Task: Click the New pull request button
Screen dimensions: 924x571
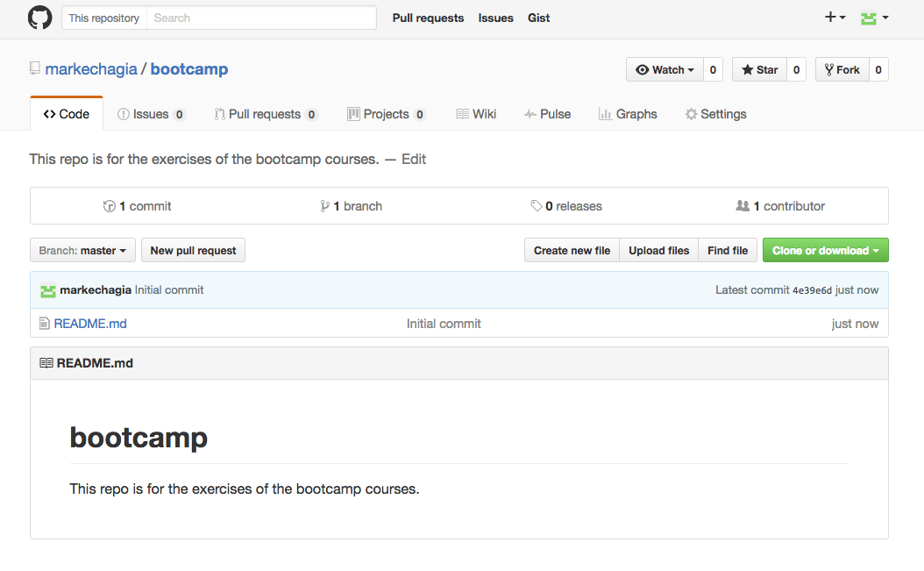Action: [193, 250]
